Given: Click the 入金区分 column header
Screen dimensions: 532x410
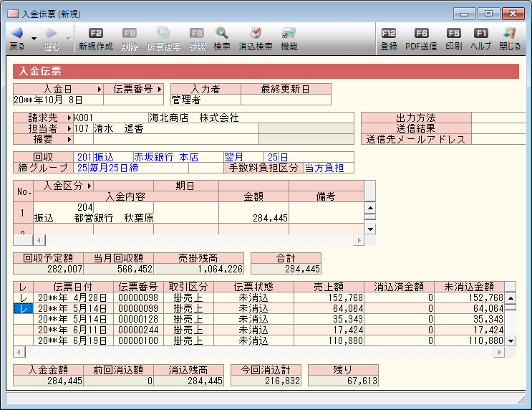Looking at the screenshot, I should 64,186.
